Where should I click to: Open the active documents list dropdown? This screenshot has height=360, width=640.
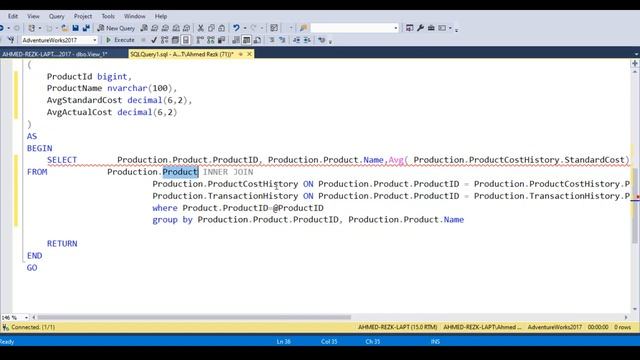pyautogui.click(x=636, y=54)
